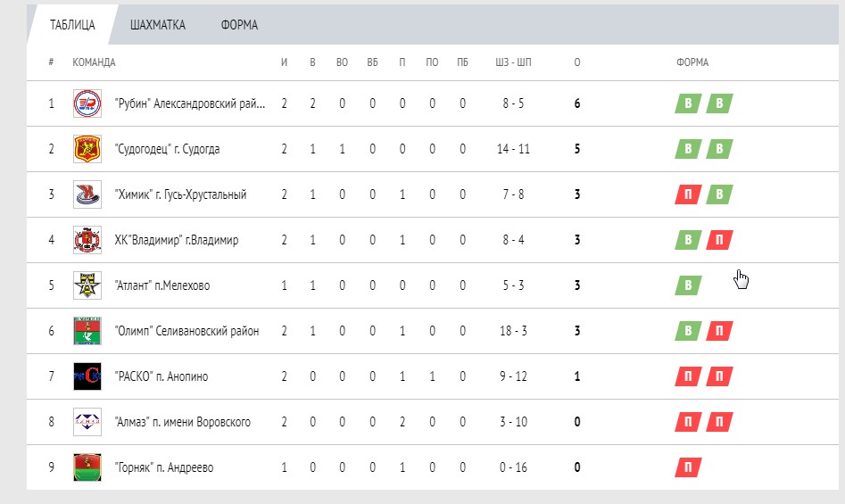Click the Химик team logo
The image size is (845, 504).
click(x=87, y=194)
